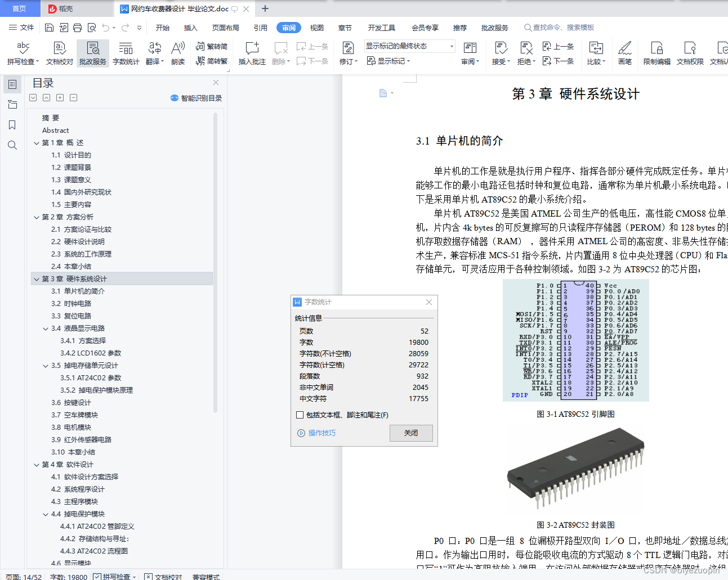Go to the previous revision (上一条) beside 拒绝
This screenshot has height=580, width=728.
558,46
